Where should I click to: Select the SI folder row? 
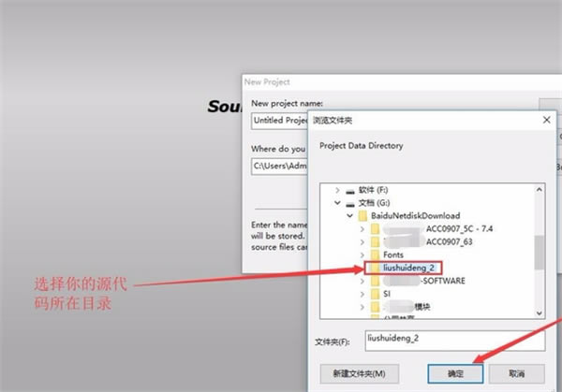click(387, 295)
